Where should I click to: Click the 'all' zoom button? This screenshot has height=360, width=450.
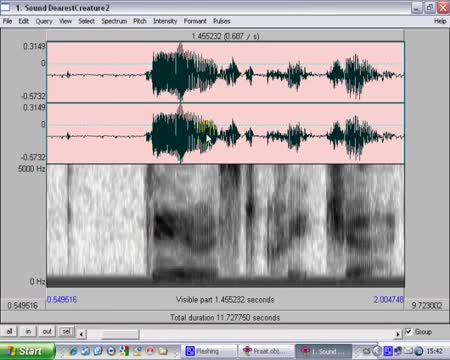[x=9, y=331]
